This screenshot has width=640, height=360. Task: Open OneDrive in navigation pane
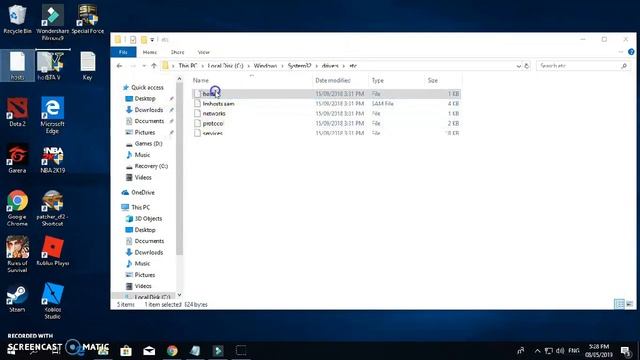coord(143,192)
